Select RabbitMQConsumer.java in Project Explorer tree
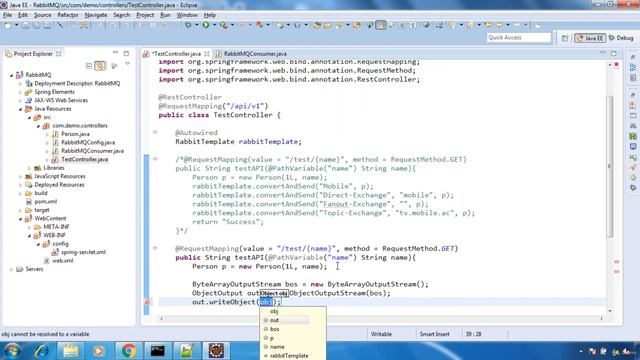 tap(92, 151)
